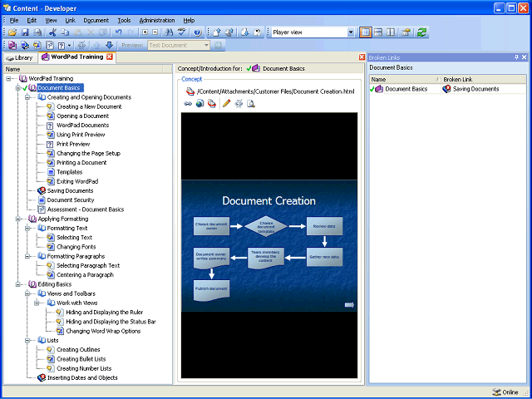Collapse the Applying Formatting section

(17, 219)
